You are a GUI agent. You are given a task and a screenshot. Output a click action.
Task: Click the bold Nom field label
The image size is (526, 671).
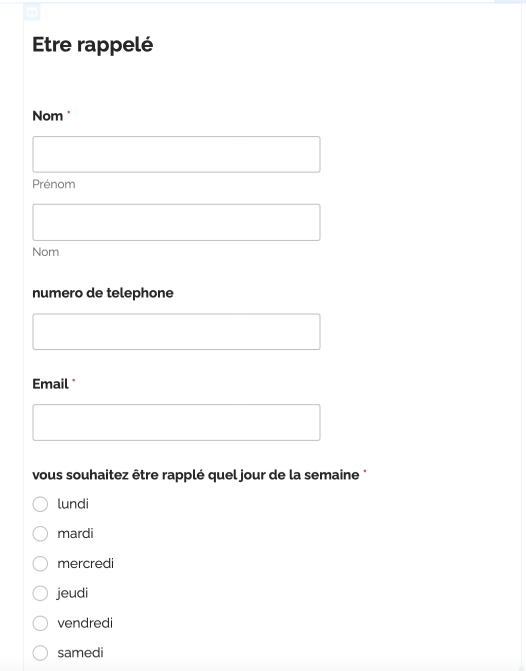pyautogui.click(x=48, y=116)
